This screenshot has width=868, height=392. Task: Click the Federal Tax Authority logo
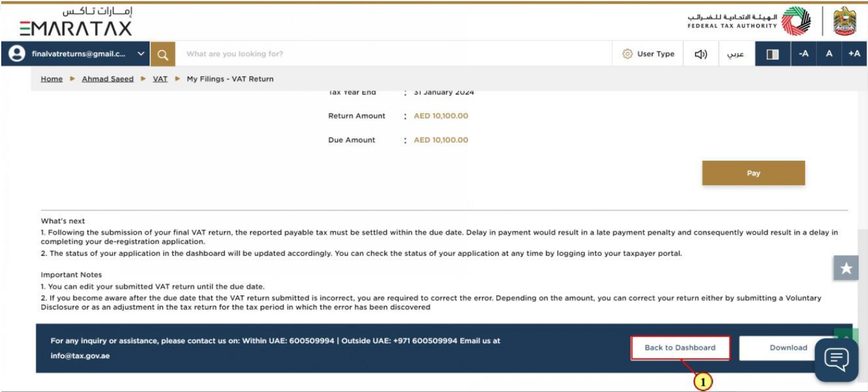[x=749, y=21]
